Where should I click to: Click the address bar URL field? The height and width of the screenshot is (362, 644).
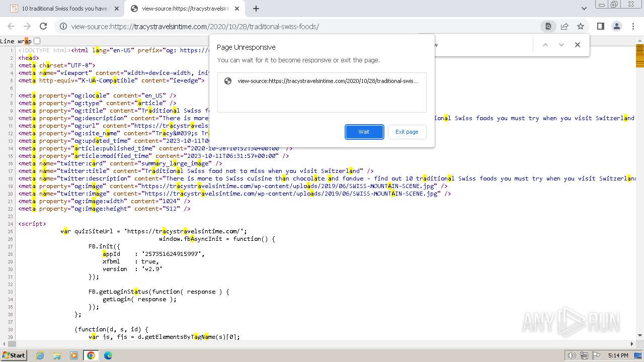click(x=302, y=27)
